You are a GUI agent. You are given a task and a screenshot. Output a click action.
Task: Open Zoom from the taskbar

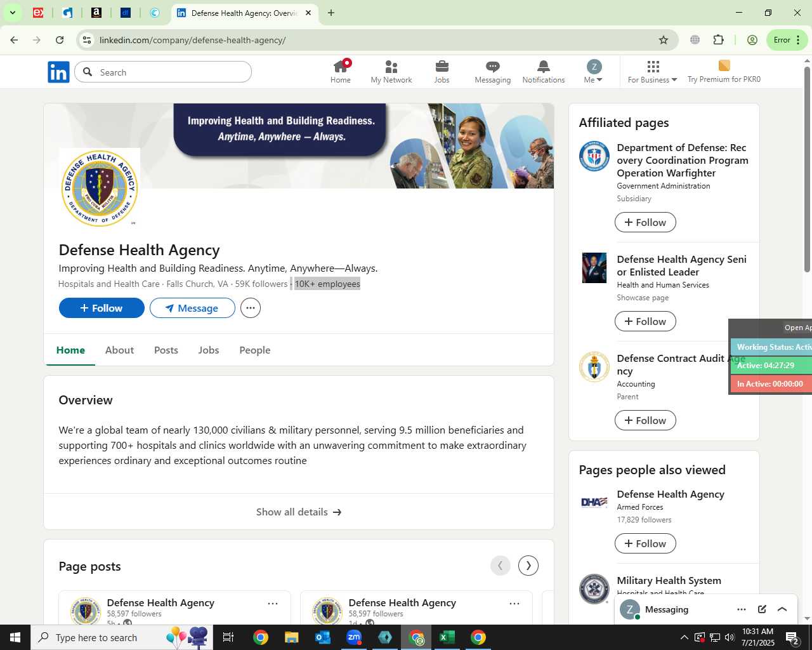[354, 637]
